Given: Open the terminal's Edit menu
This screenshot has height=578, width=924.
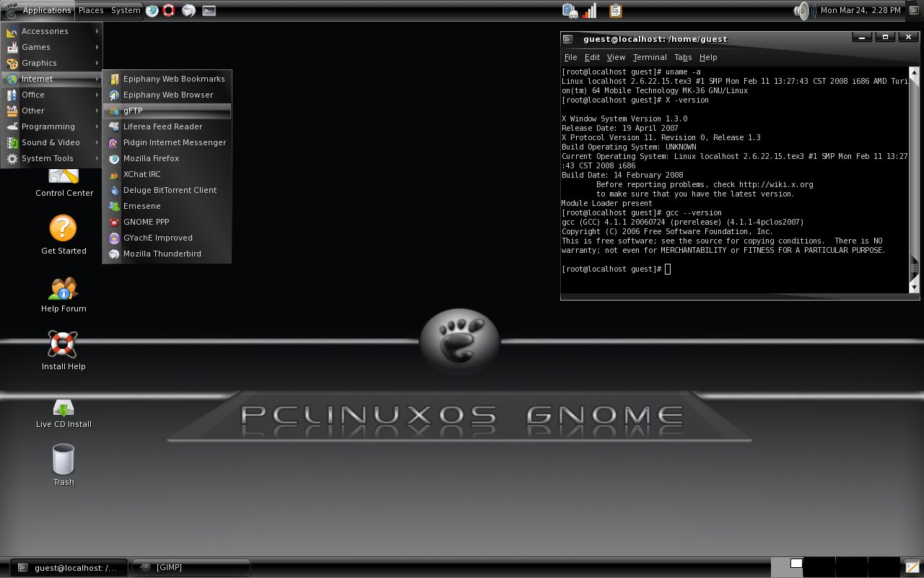Looking at the screenshot, I should coord(592,57).
